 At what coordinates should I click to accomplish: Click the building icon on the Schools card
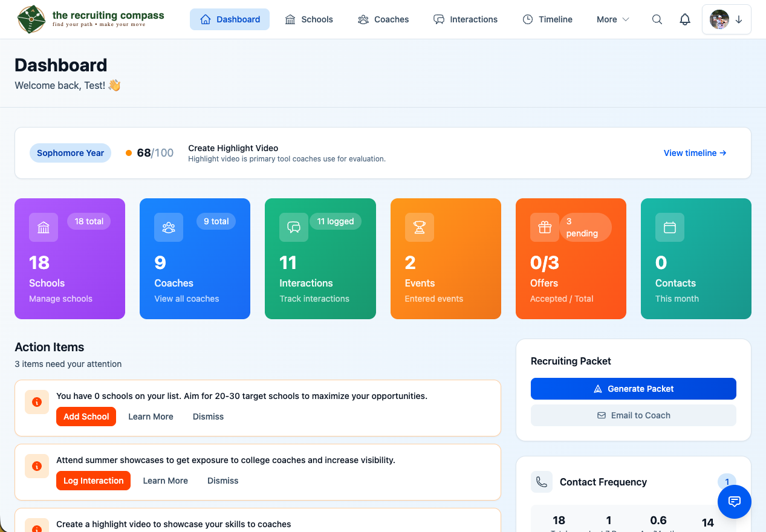coord(43,227)
